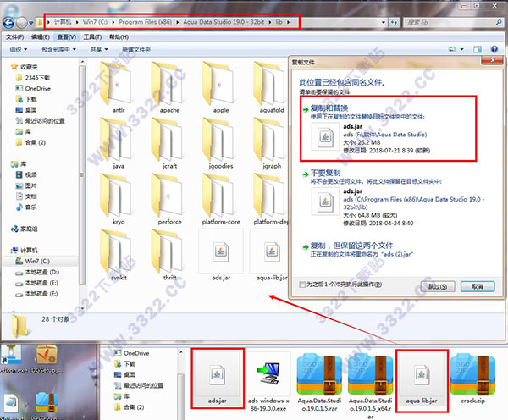Select aqua-lib.jar in the lib folder

pyautogui.click(x=270, y=255)
